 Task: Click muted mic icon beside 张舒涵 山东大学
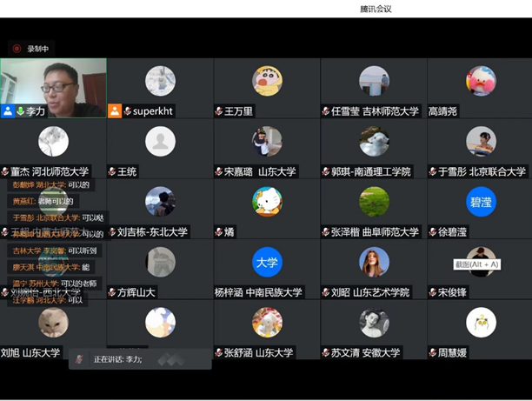(219, 353)
